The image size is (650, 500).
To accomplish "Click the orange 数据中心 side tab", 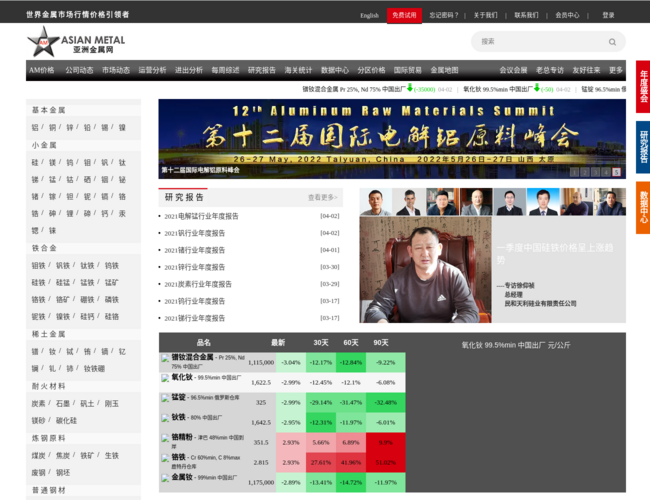I will point(643,207).
